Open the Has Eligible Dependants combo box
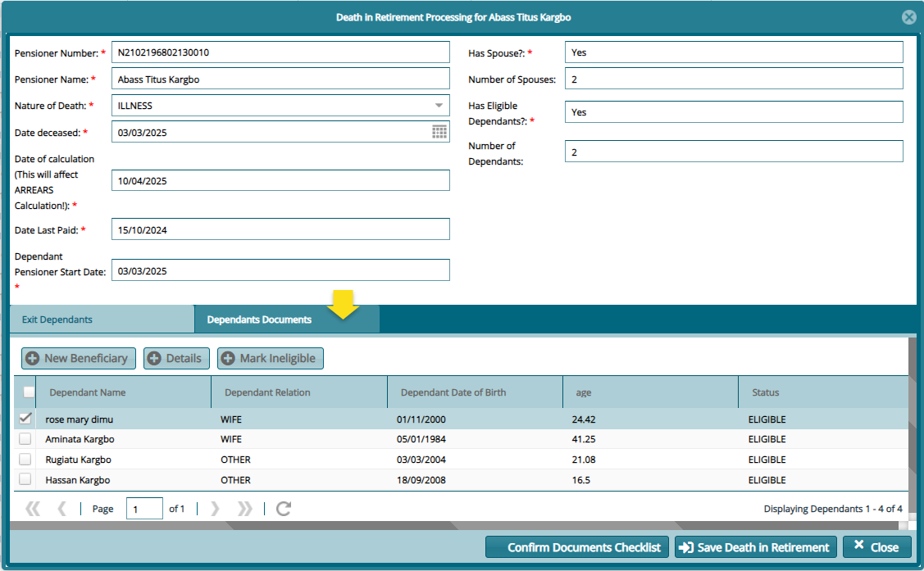924x571 pixels. tap(733, 112)
